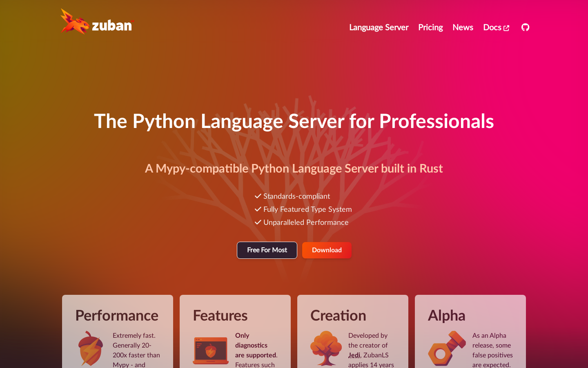Click the 'Fully Featured Type System' text
The width and height of the screenshot is (588, 368).
[307, 209]
